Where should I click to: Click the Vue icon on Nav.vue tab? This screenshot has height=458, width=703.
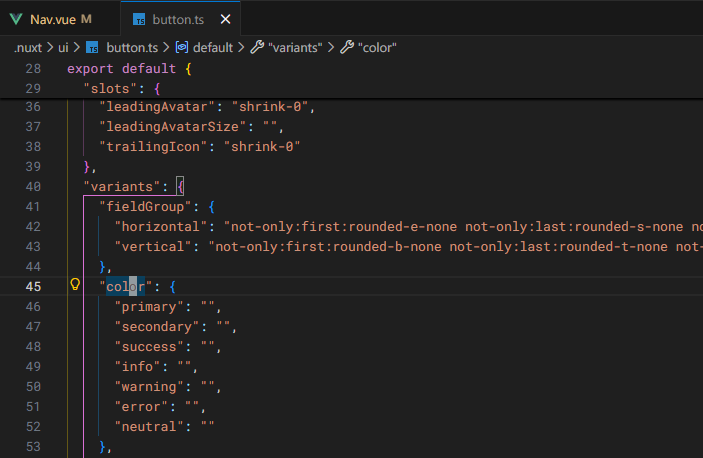point(16,19)
